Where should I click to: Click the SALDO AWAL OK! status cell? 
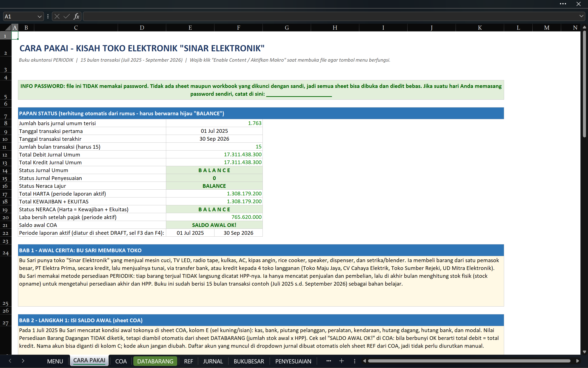(x=214, y=225)
